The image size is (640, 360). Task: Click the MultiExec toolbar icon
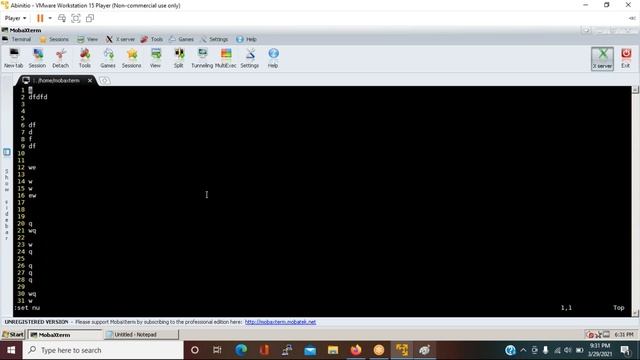point(226,58)
